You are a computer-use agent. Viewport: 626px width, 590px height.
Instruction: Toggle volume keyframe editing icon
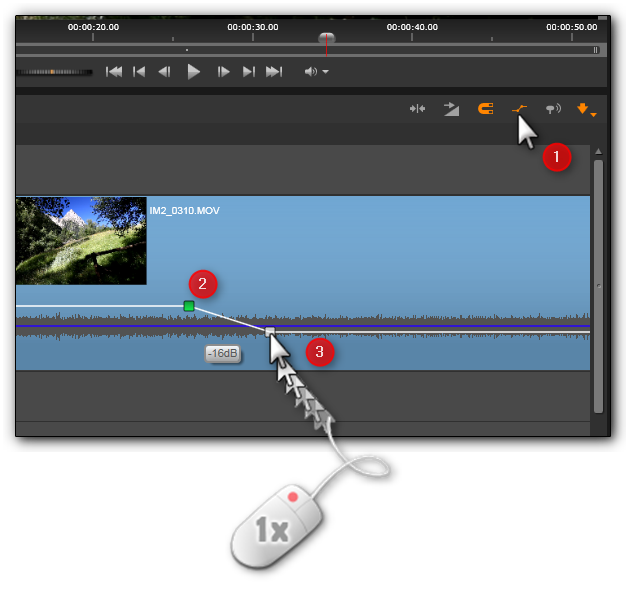(x=519, y=109)
